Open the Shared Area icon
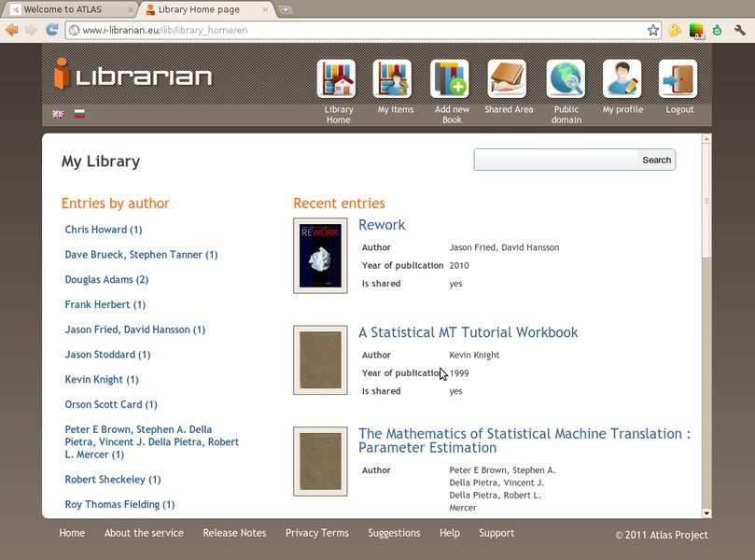The image size is (755, 560). point(507,79)
